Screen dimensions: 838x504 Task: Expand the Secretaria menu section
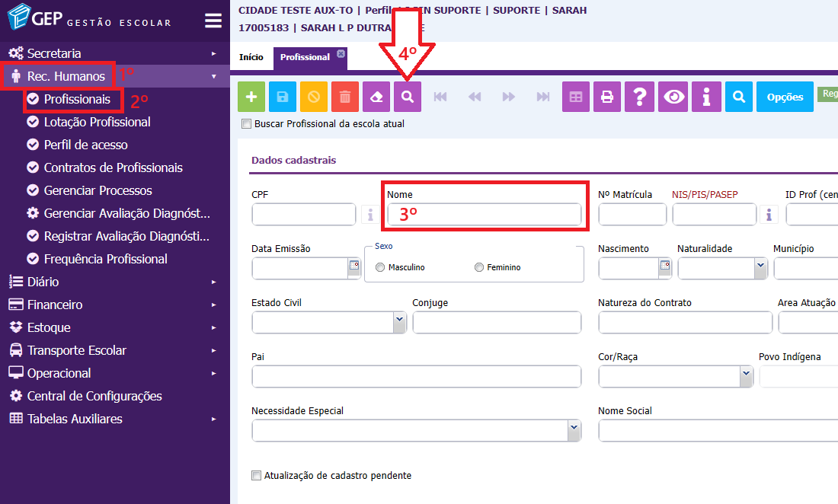coord(54,53)
